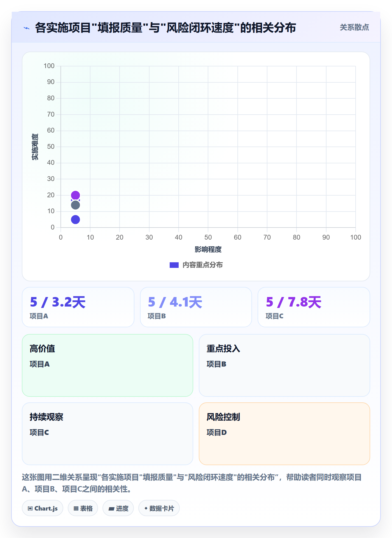Click the 项目A label under 5 / 3.2天
Image resolution: width=392 pixels, height=538 pixels.
click(39, 316)
